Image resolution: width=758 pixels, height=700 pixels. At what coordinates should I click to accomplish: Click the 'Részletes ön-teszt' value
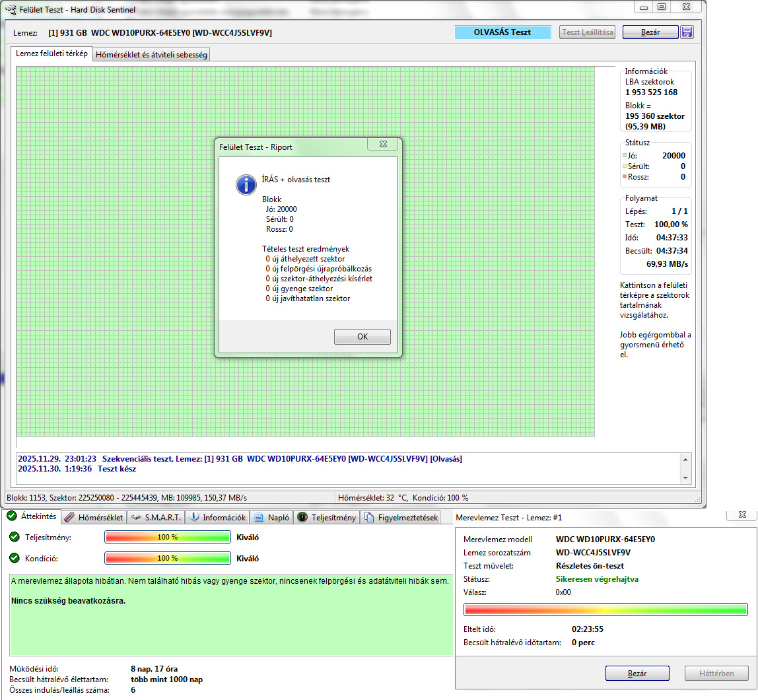point(590,566)
